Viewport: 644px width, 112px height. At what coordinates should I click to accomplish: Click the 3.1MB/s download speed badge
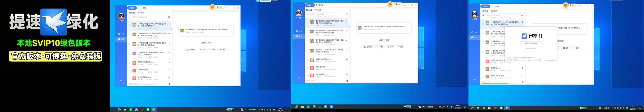(x=219, y=7)
